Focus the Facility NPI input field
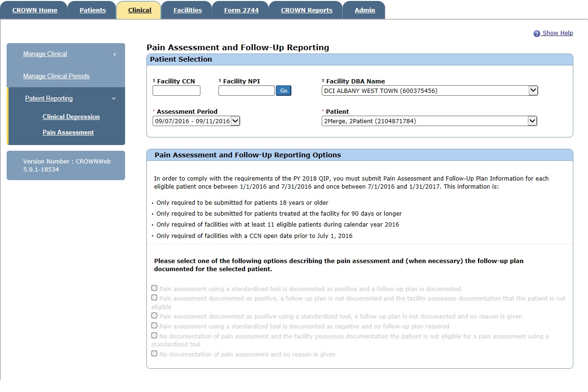The image size is (588, 392). 246,91
